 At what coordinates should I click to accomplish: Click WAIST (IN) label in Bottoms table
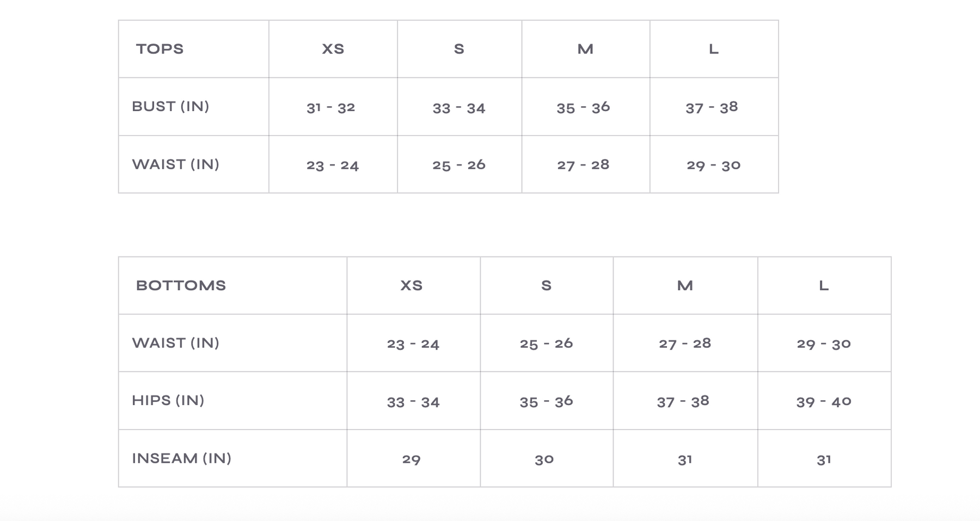175,343
